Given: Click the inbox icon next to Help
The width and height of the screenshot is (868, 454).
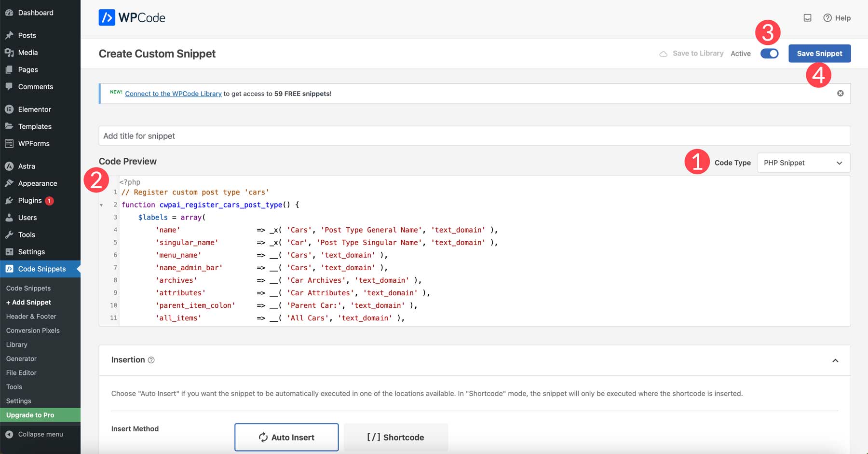Looking at the screenshot, I should [x=808, y=17].
